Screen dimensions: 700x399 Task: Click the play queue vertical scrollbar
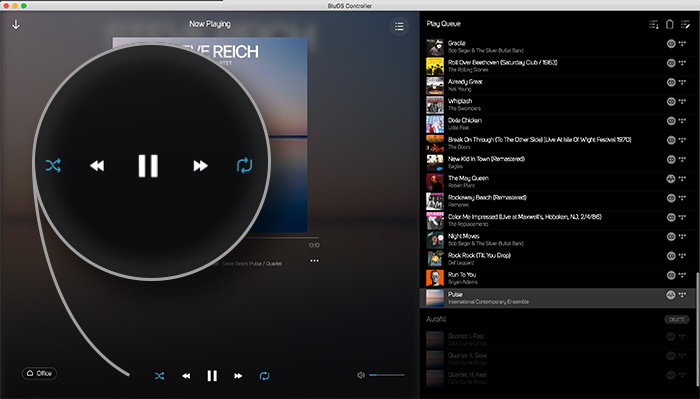point(698,328)
